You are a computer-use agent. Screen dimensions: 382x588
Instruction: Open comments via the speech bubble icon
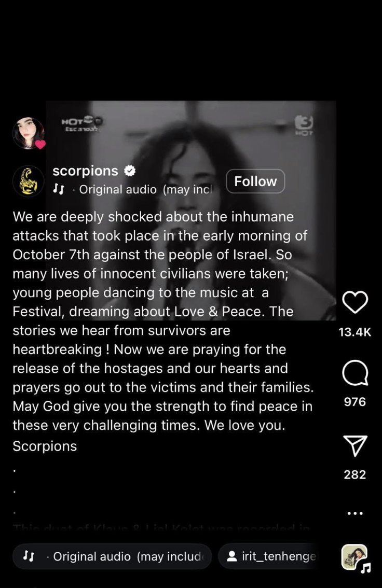click(x=355, y=373)
